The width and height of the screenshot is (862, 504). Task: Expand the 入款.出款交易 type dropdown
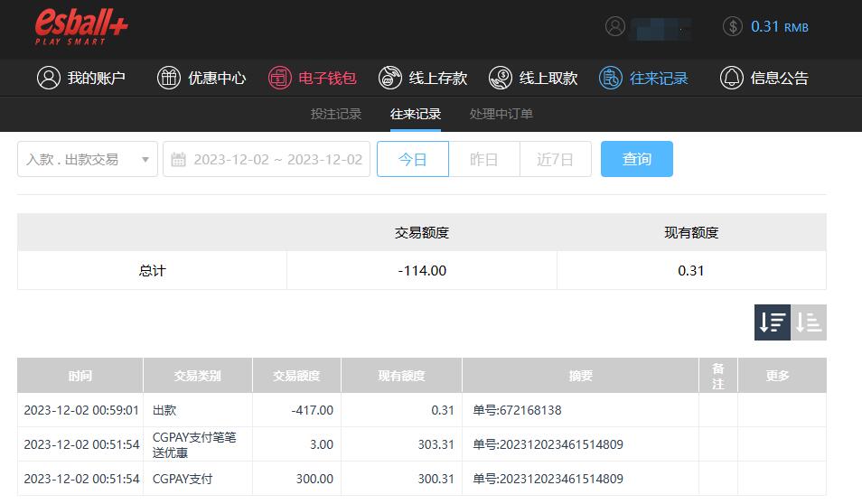(88, 159)
